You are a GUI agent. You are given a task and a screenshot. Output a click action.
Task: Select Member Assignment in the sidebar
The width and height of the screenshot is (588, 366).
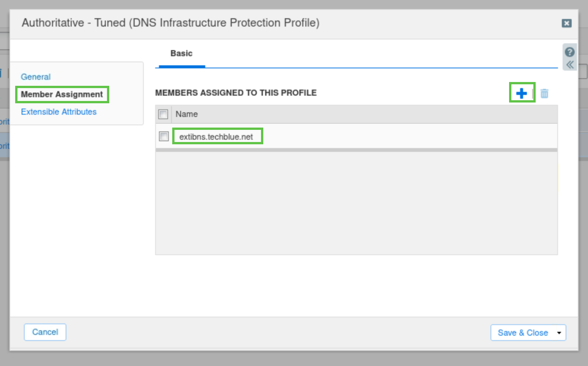tap(62, 94)
